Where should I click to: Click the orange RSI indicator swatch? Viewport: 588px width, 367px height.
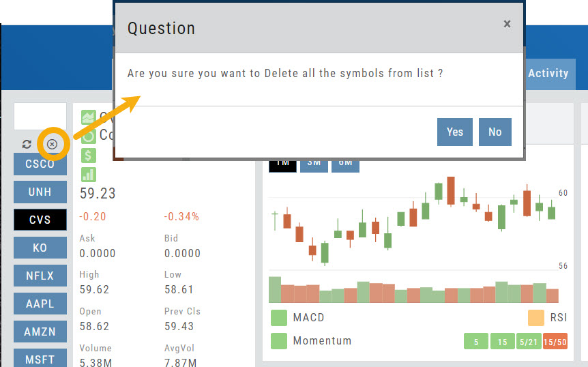click(535, 318)
